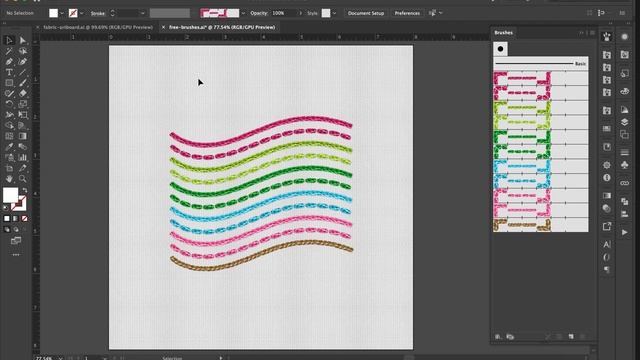Select the Basic brush row
This screenshot has height=360, width=640.
541,64
